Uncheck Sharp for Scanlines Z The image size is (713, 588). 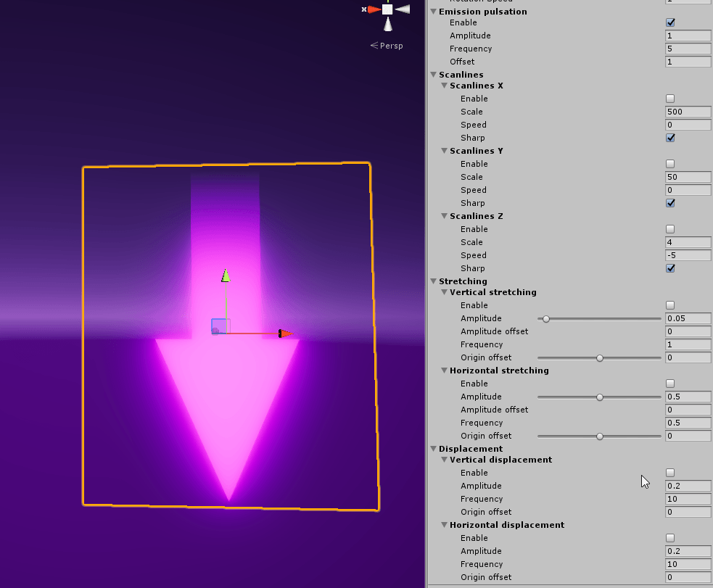[x=669, y=268]
